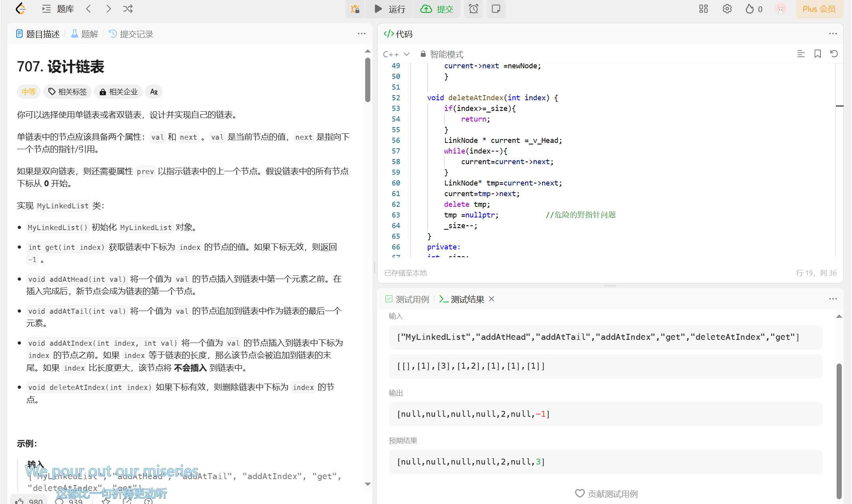Viewport: 852px width, 504px height.
Task: Close the 测试结果 tab
Action: pyautogui.click(x=492, y=299)
